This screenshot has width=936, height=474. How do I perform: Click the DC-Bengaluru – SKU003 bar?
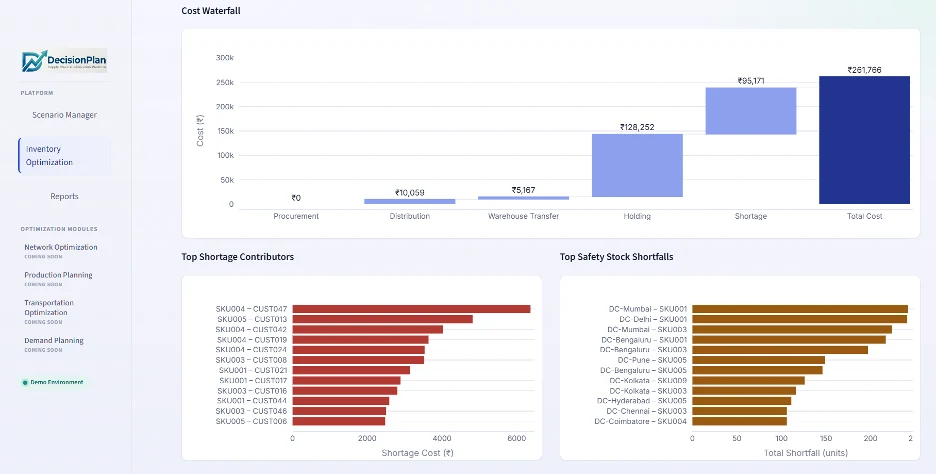(780, 350)
